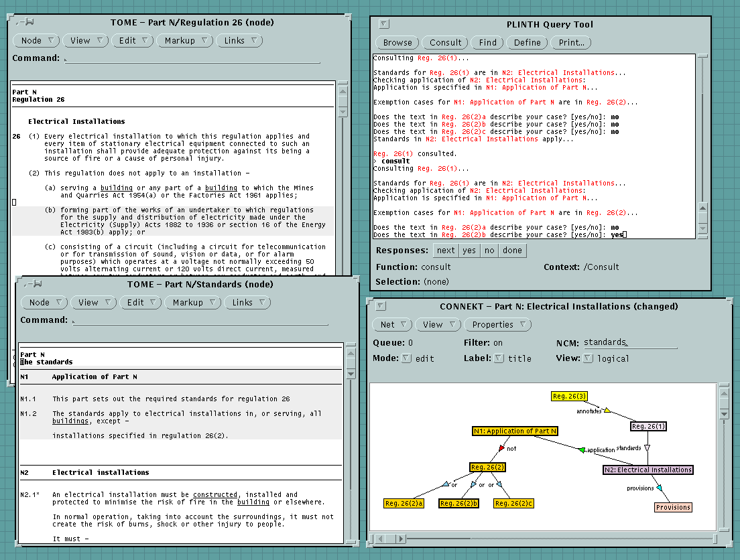
Task: Open CONNEKT window menu icon
Action: click(x=380, y=305)
